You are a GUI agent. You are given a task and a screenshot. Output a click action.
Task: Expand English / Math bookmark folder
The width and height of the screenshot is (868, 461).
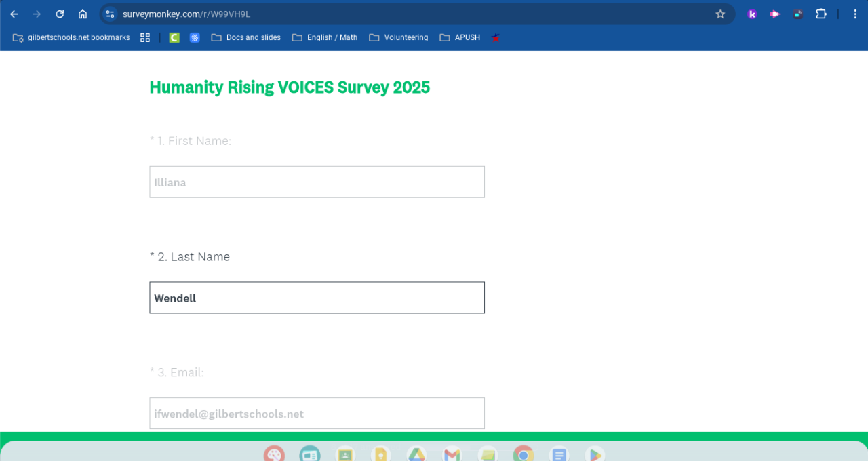click(325, 37)
